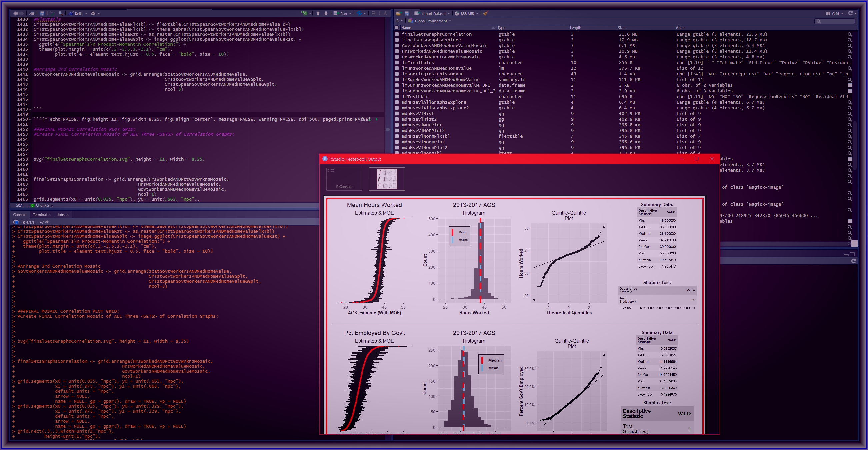Open the Global Environment dropdown
Screen dimensions: 868x450
coord(430,21)
